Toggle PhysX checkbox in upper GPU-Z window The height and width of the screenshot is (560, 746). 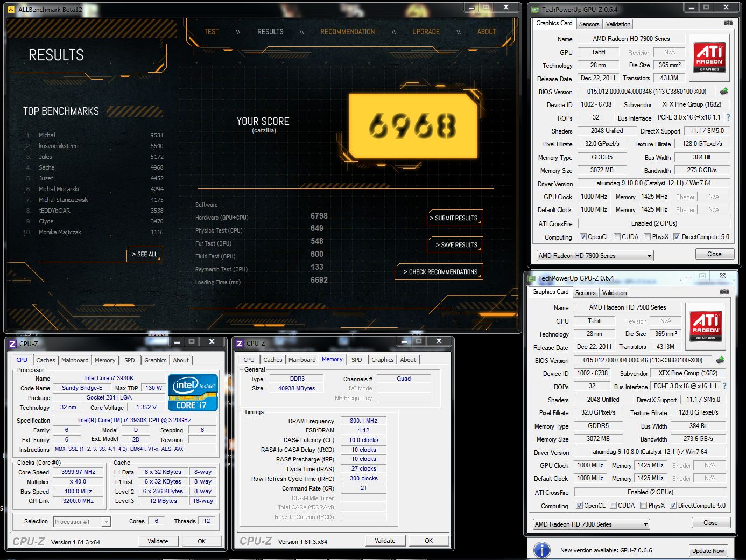(x=647, y=237)
